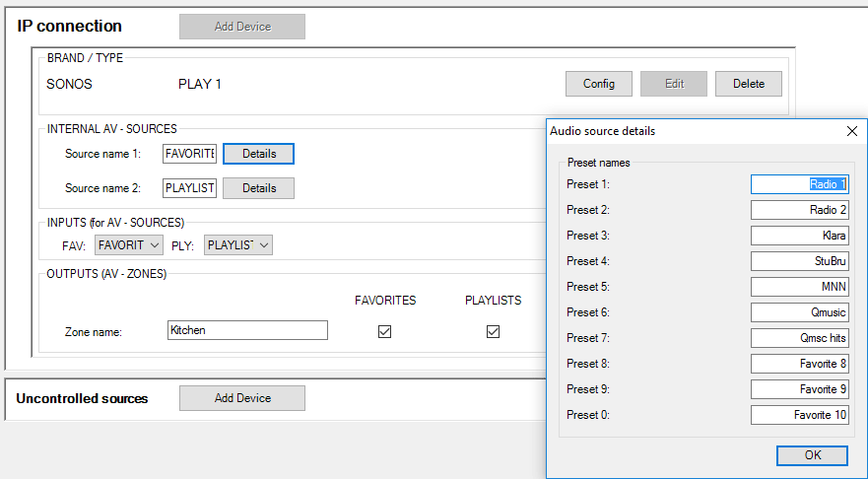Viewport: 868px width, 479px height.
Task: Add Device under Uncontrolled sources
Action: coord(242,398)
